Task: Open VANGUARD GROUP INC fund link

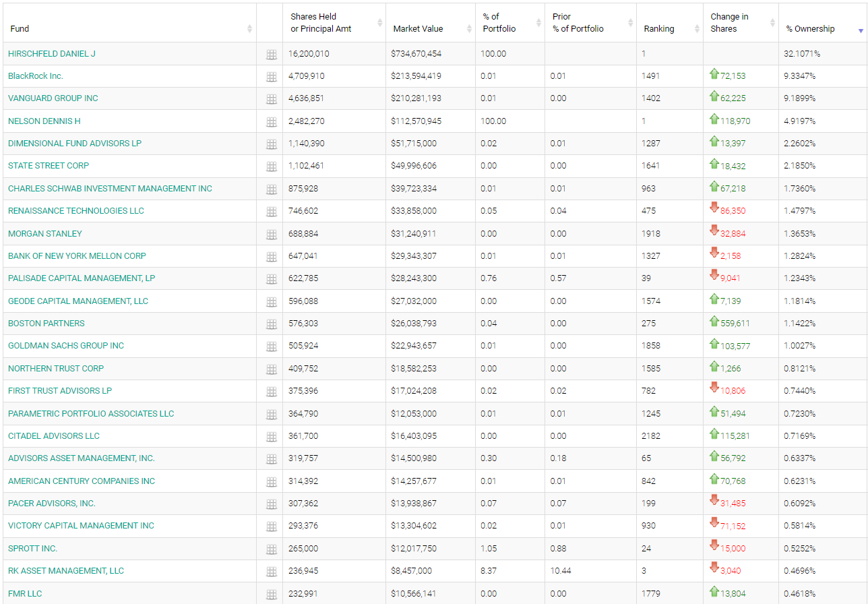Action: [x=53, y=98]
